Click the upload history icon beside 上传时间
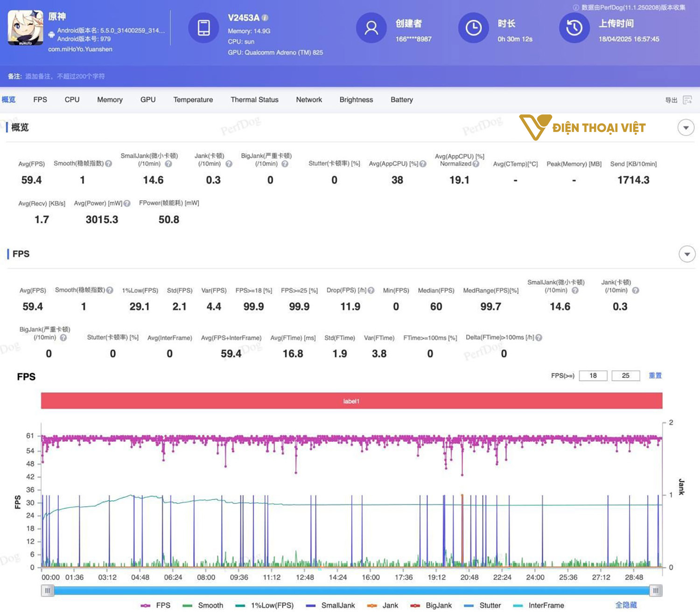Viewport: 700px width, 613px height. coord(574,28)
